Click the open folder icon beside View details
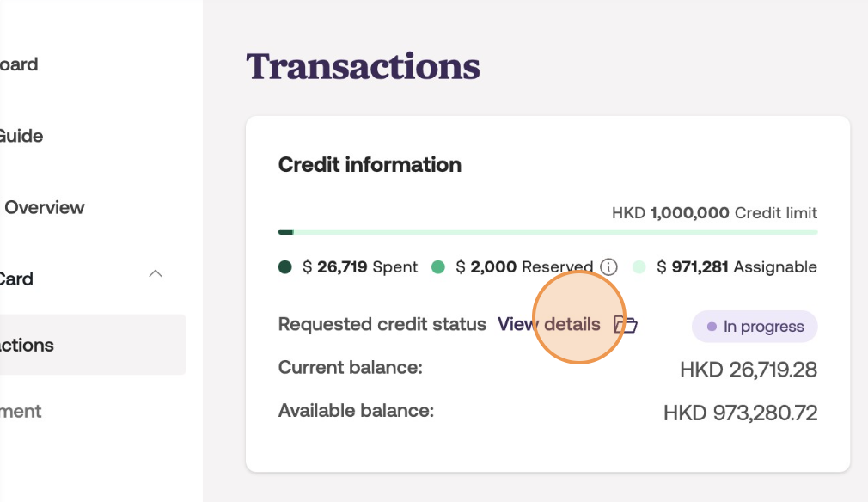Viewport: 868px width, 502px height. (x=625, y=325)
